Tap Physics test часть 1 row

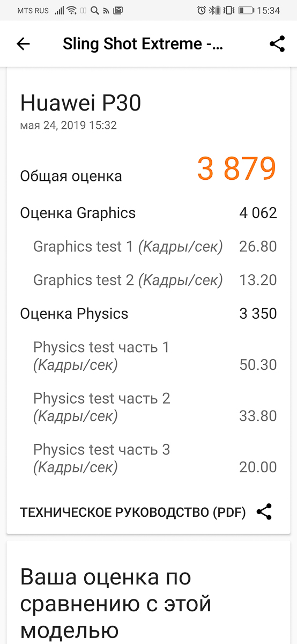[155, 356]
